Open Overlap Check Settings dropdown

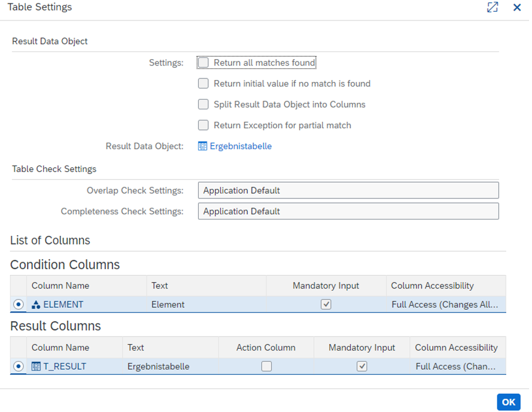(x=348, y=190)
